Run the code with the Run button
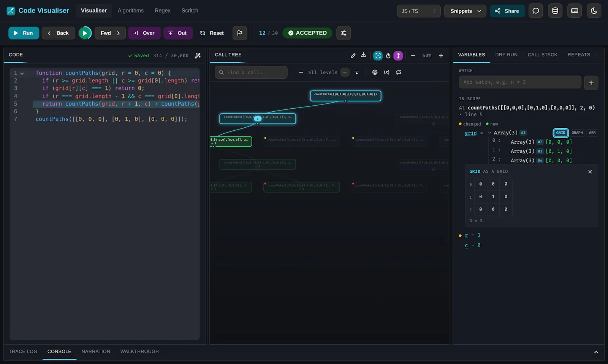608x364 pixels. point(24,33)
